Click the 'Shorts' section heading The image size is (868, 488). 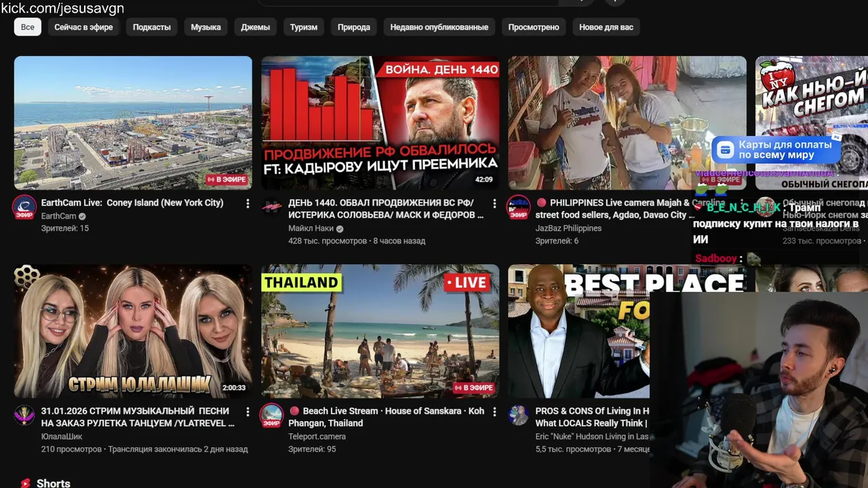click(54, 483)
